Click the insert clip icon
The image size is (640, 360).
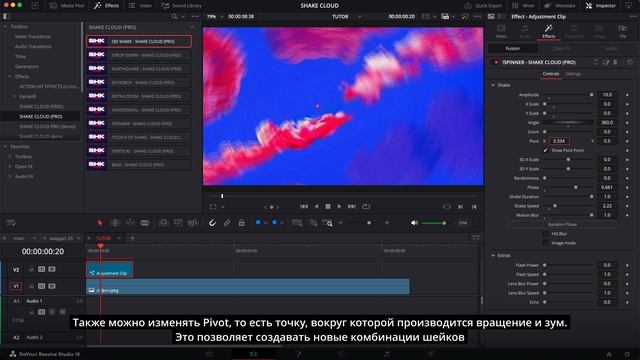point(163,222)
